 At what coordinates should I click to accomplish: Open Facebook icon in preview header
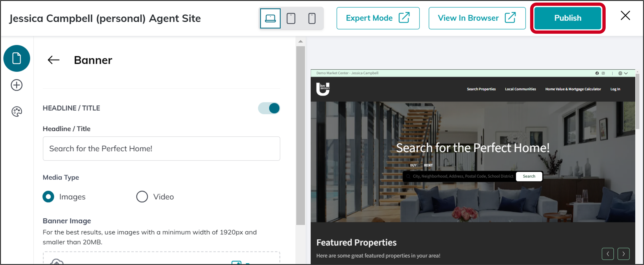(597, 73)
